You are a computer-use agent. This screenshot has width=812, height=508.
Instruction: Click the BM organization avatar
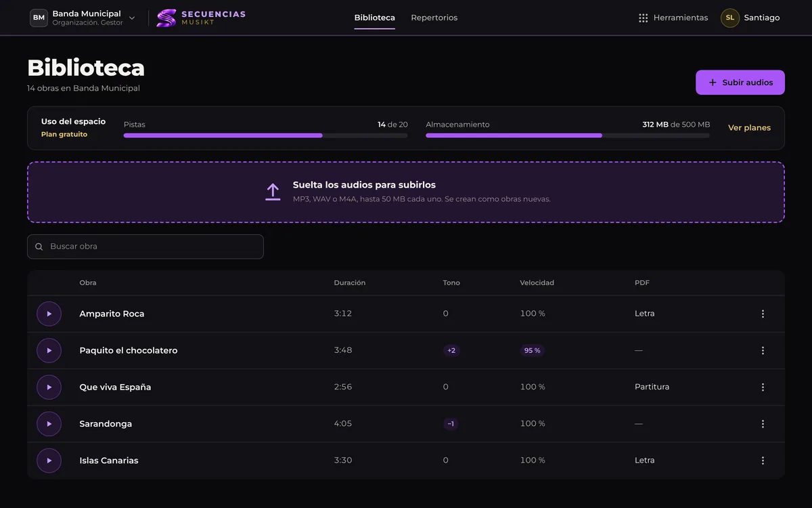(x=39, y=18)
